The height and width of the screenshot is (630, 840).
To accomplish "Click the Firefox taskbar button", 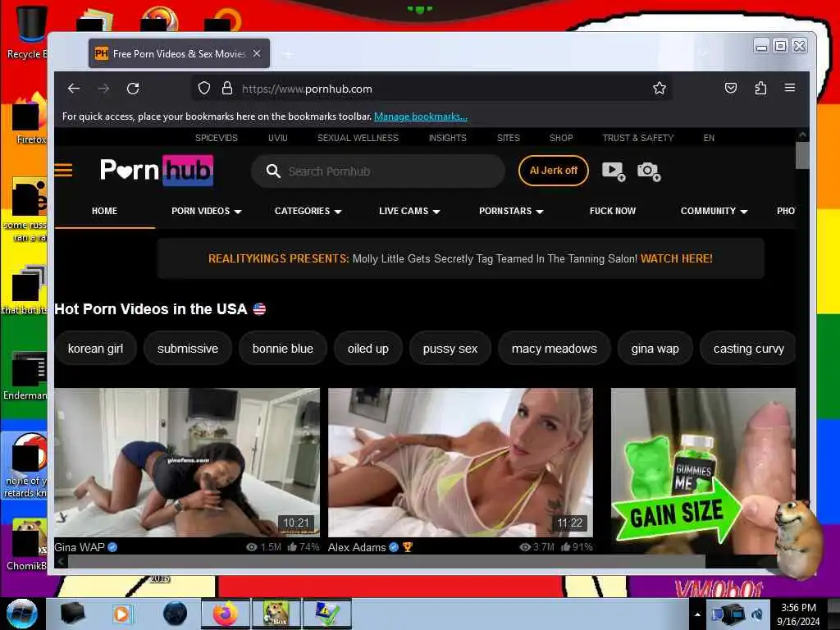I will pos(226,614).
